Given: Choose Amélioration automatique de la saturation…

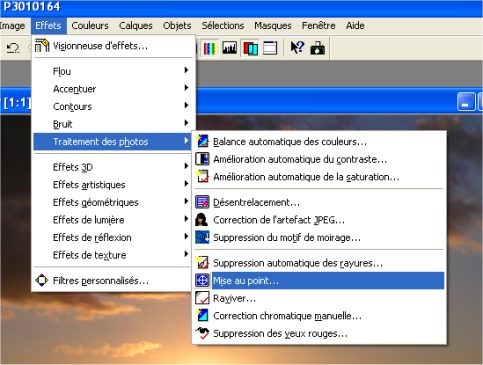Looking at the screenshot, I should [319, 177].
